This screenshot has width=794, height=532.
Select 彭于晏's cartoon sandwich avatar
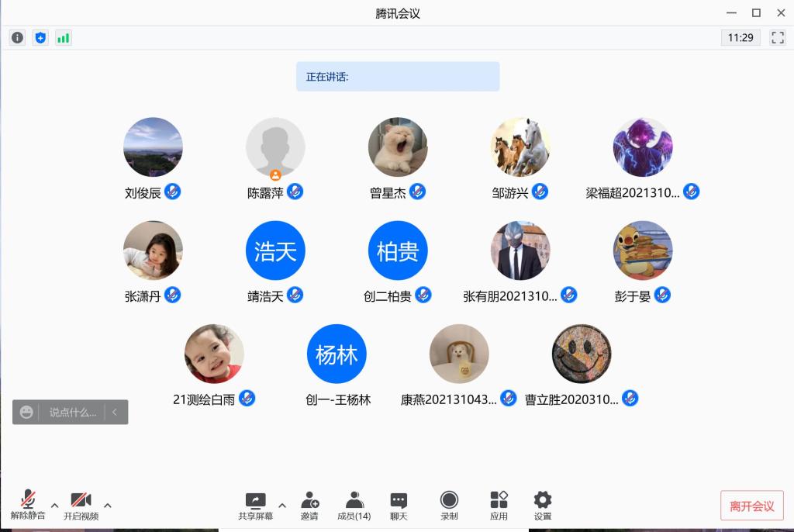(x=643, y=250)
